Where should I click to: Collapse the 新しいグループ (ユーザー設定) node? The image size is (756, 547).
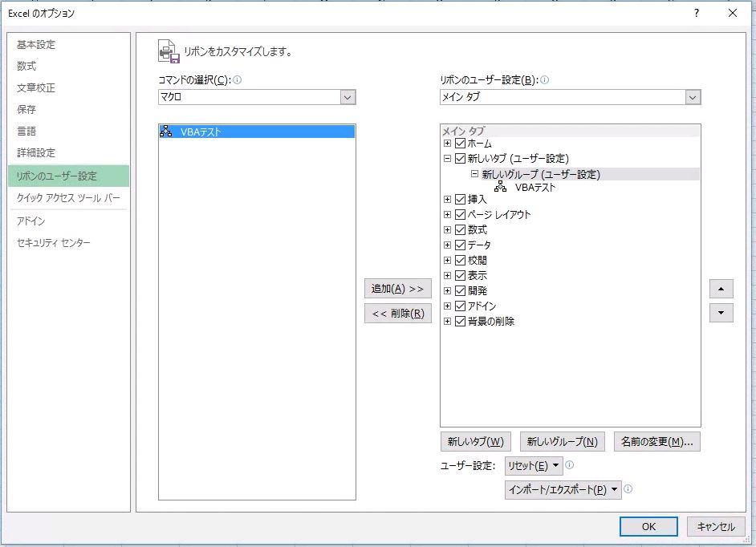tap(474, 174)
